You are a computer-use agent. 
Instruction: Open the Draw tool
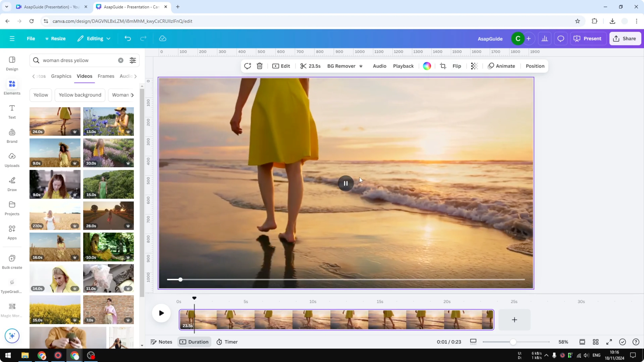[x=12, y=184]
